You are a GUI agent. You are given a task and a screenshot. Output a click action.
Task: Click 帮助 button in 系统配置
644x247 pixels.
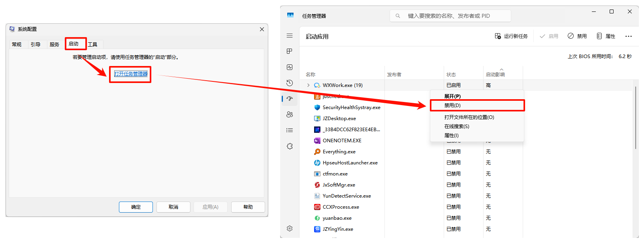[x=248, y=207]
